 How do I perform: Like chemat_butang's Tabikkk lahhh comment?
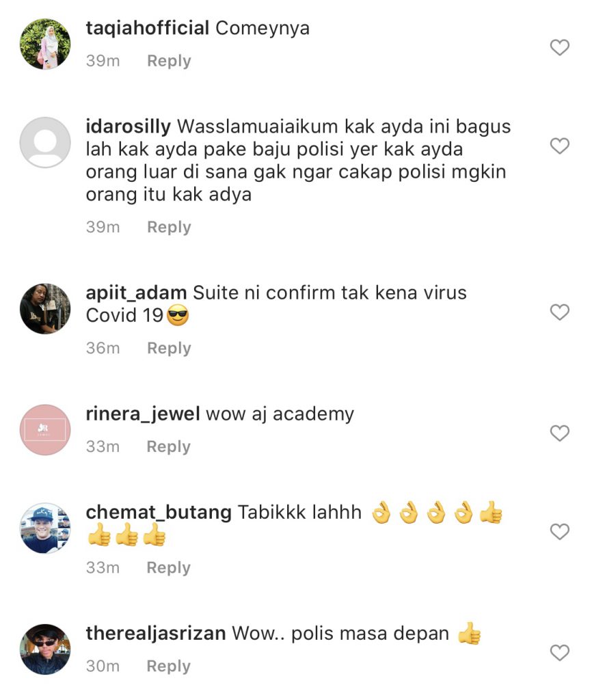click(559, 532)
